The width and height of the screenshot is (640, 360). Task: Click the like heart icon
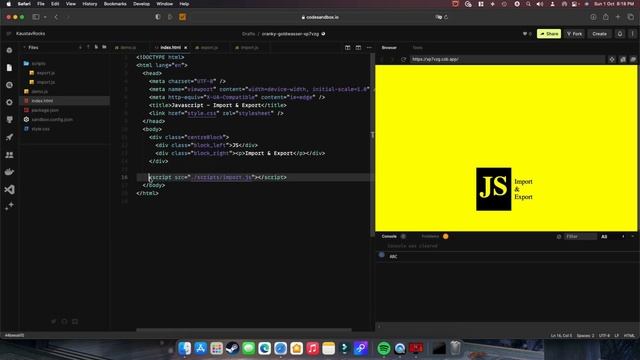tap(525, 34)
